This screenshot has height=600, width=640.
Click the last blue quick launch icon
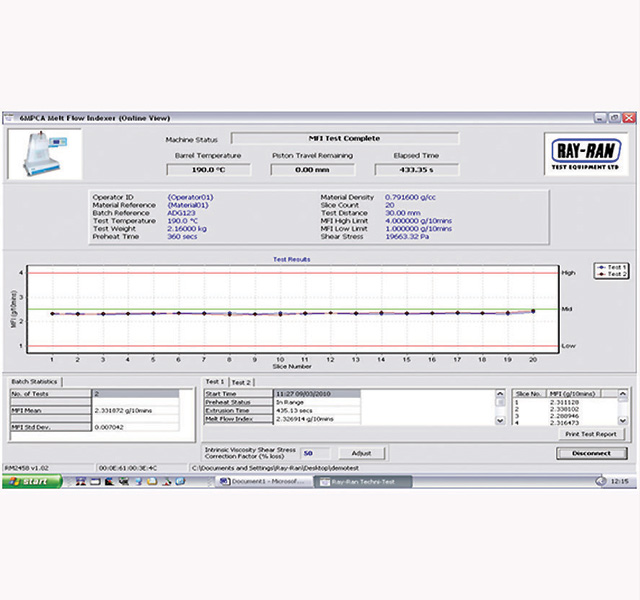coord(180,482)
